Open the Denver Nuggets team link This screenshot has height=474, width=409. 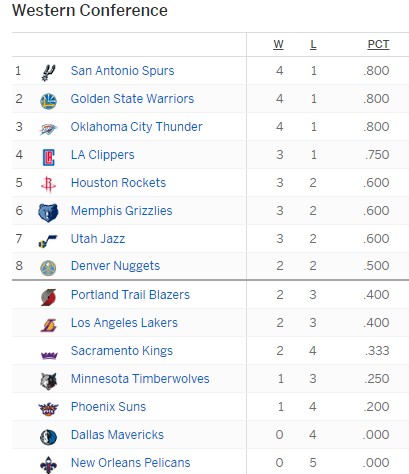click(115, 266)
